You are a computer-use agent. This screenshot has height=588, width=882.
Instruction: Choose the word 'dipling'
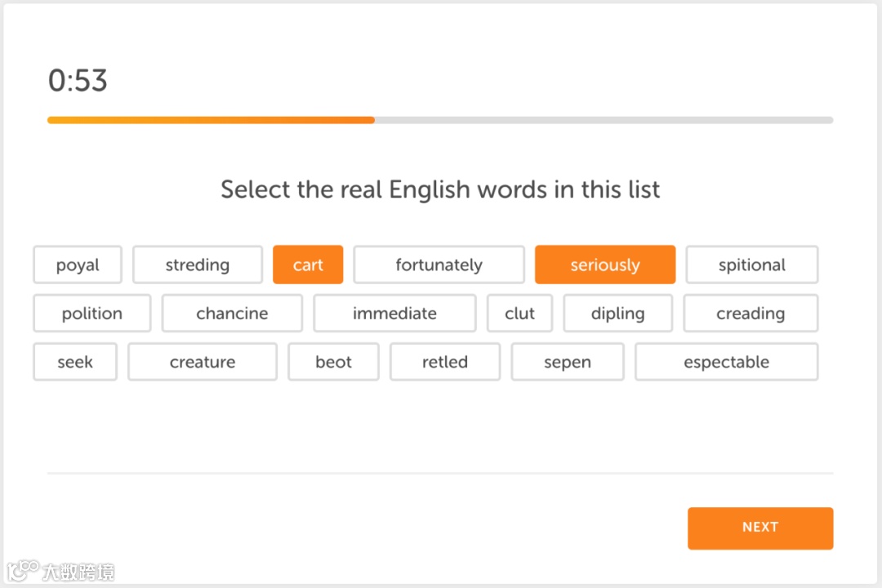(617, 314)
